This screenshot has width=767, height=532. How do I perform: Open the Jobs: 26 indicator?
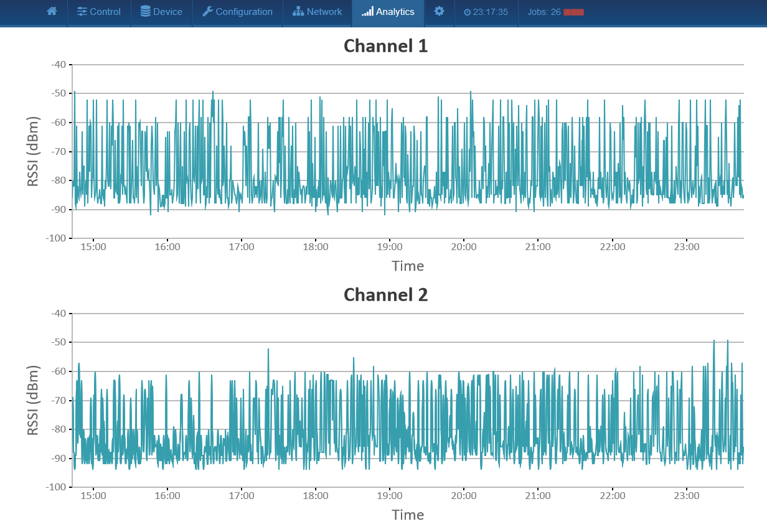(x=555, y=12)
